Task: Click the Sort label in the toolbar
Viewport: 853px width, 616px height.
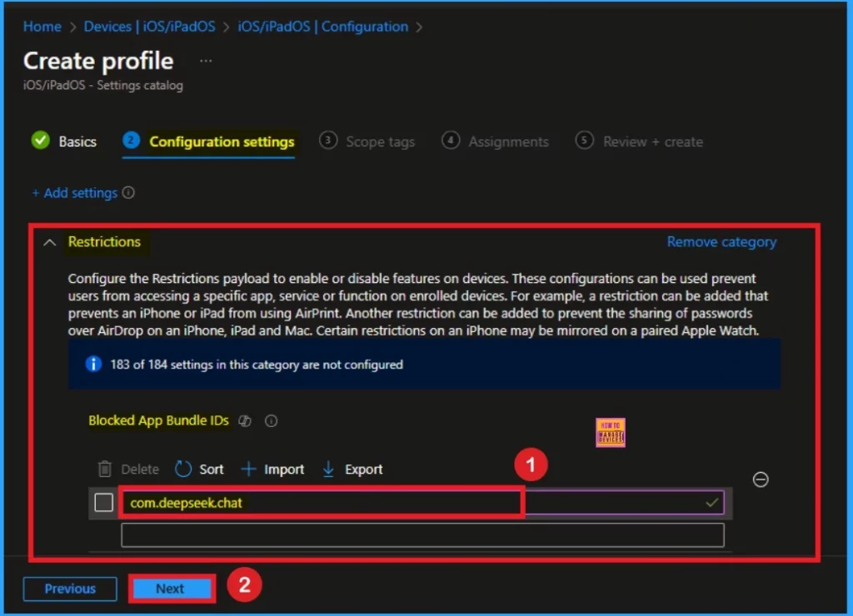Action: coord(212,469)
